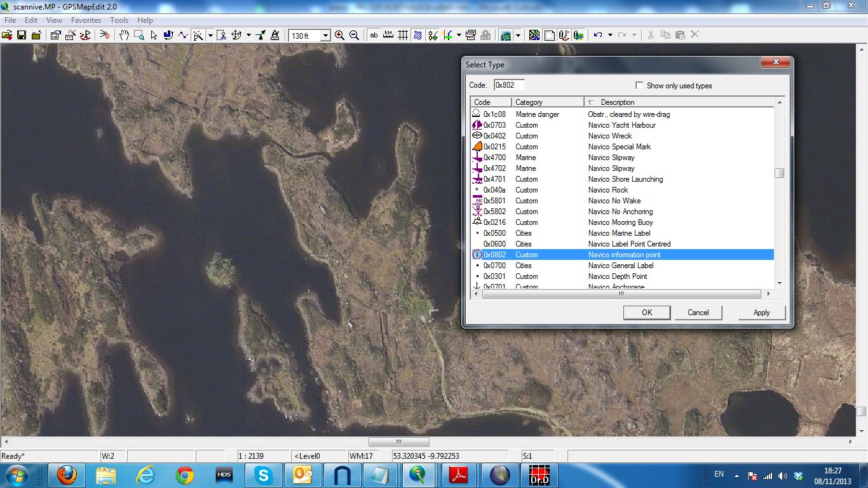Choose the arrow select objects tool
868x488 pixels.
tap(154, 35)
